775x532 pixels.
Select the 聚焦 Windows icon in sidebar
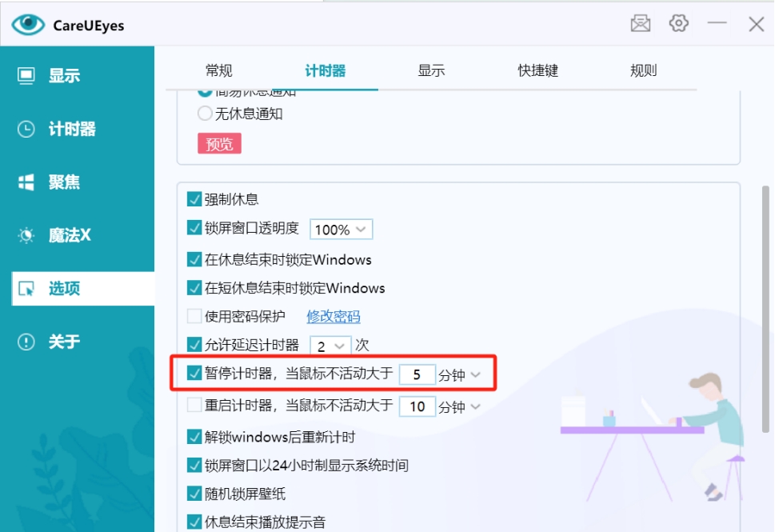point(26,182)
